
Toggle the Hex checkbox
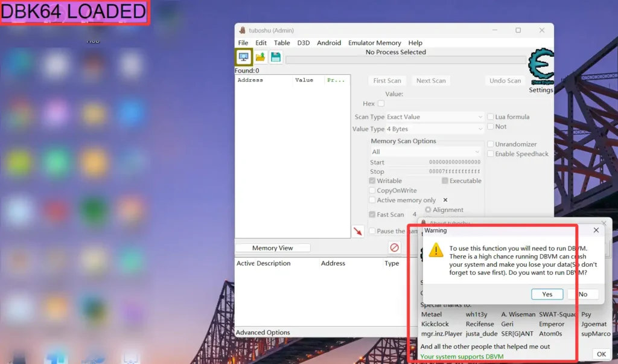pos(381,103)
